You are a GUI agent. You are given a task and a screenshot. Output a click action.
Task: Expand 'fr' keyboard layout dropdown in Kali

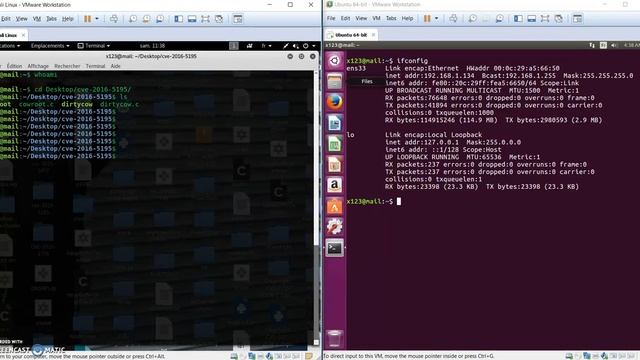(x=267, y=46)
